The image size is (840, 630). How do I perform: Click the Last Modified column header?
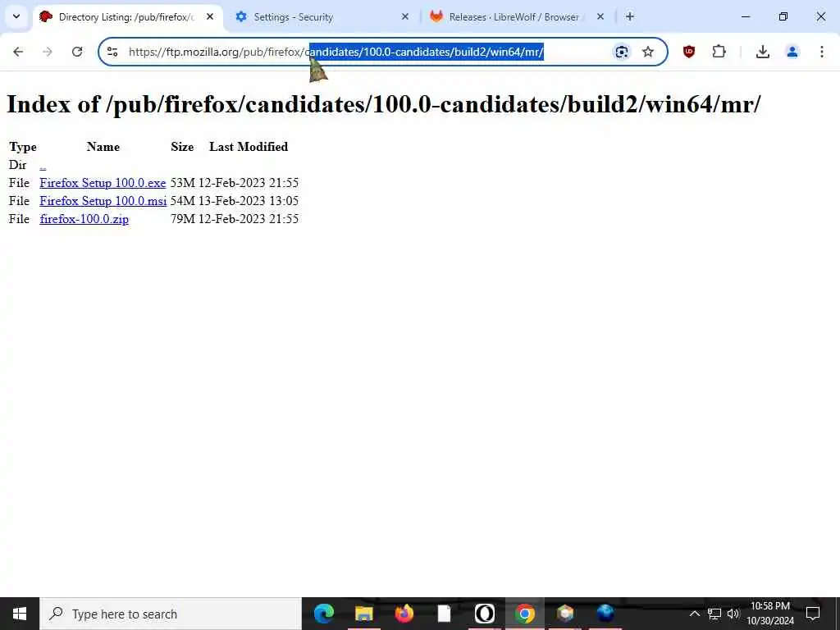point(249,147)
